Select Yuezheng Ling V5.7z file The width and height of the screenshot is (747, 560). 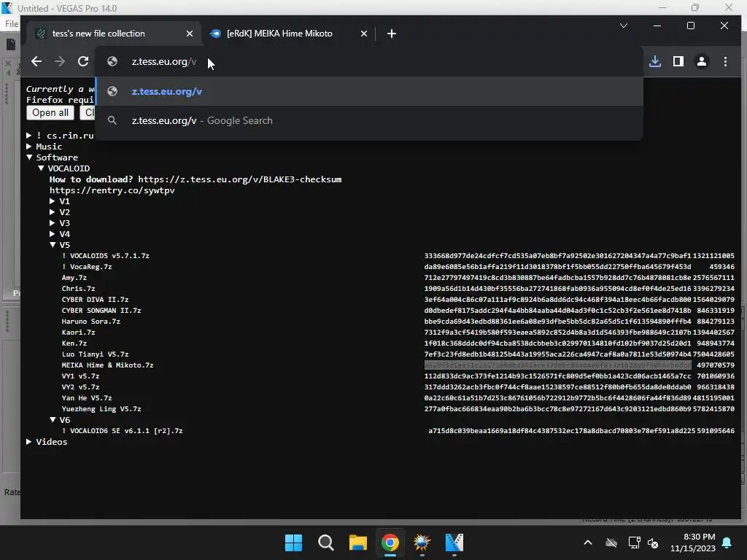[101, 410]
